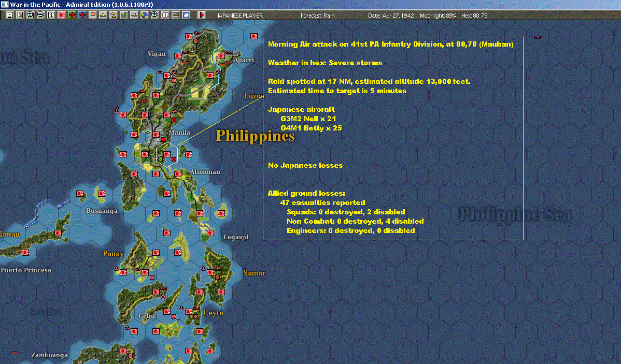621x364 pixels.
Task: Click the 'G4M1 Betty x 25' line
Action: (x=311, y=128)
